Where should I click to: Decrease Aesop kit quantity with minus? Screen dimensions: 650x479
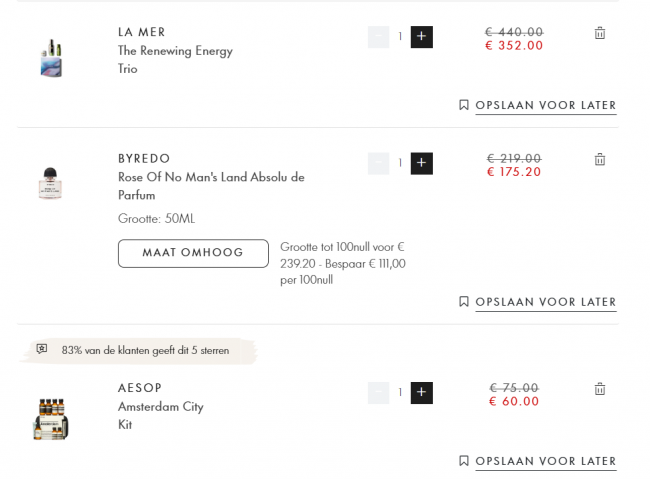[x=378, y=393]
